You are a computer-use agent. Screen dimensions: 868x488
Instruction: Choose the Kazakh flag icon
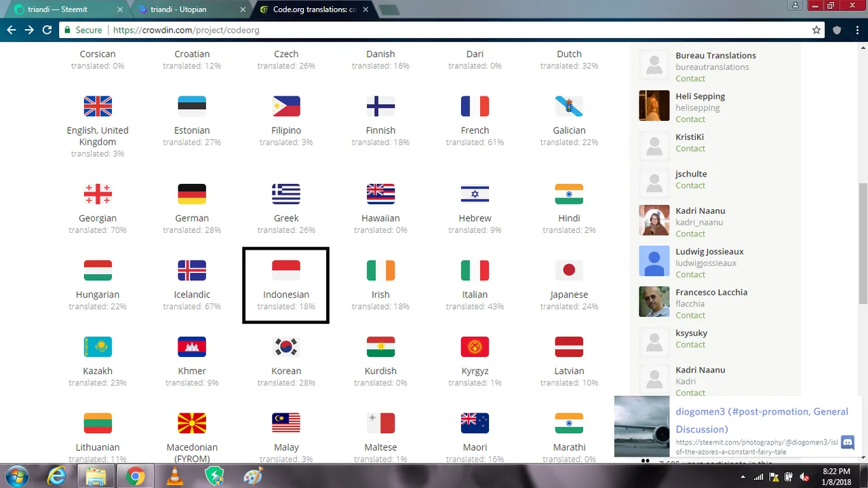[98, 347]
